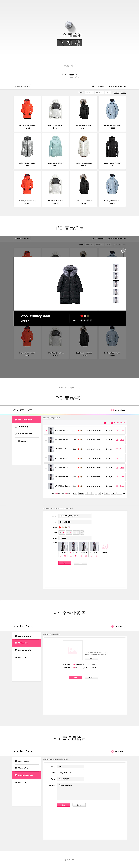Go to page 3 in product list pagination
139x868 pixels.
coord(93,493)
